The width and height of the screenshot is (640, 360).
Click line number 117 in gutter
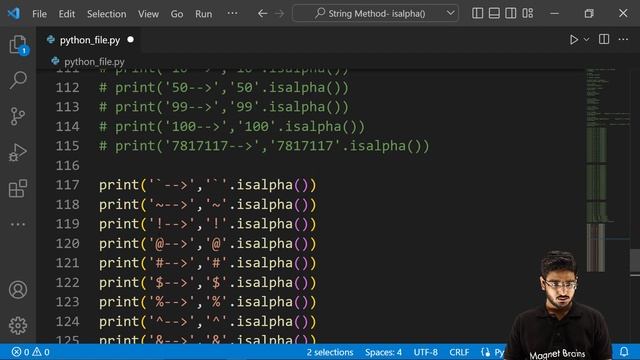click(67, 185)
